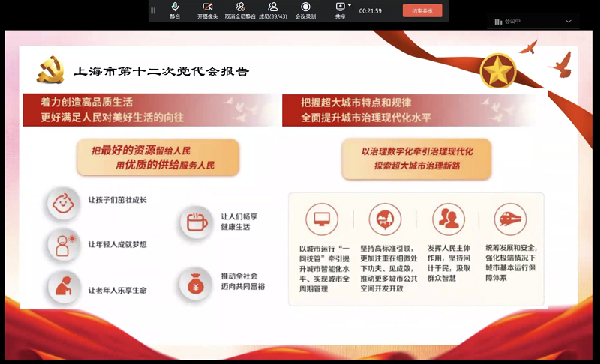Click the red end sharing button

click(422, 11)
